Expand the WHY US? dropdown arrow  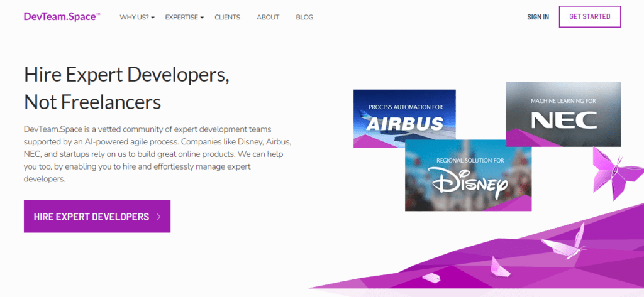click(x=153, y=18)
